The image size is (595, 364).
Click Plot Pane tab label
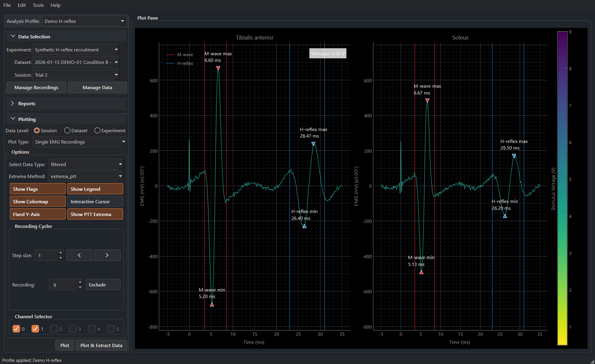[148, 18]
